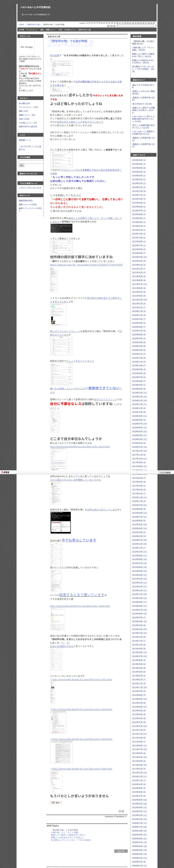
Task: Open category 妄想大好き人間 (84) in sidebar
Action: (28, 127)
